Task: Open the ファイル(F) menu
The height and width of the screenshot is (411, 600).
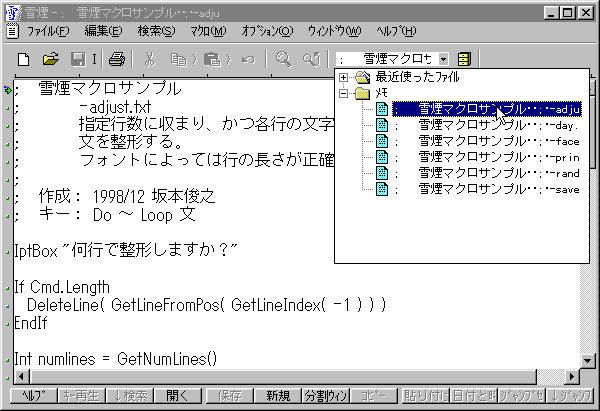Action: (48, 31)
